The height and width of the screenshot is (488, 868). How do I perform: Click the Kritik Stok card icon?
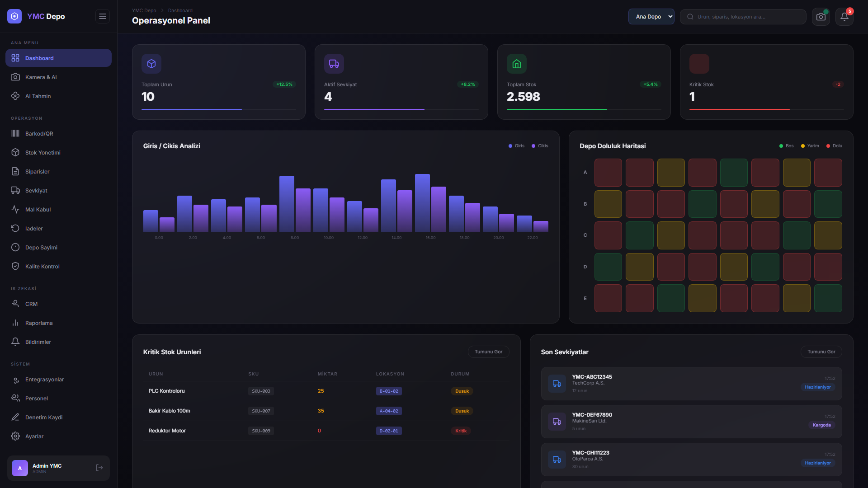pos(699,64)
